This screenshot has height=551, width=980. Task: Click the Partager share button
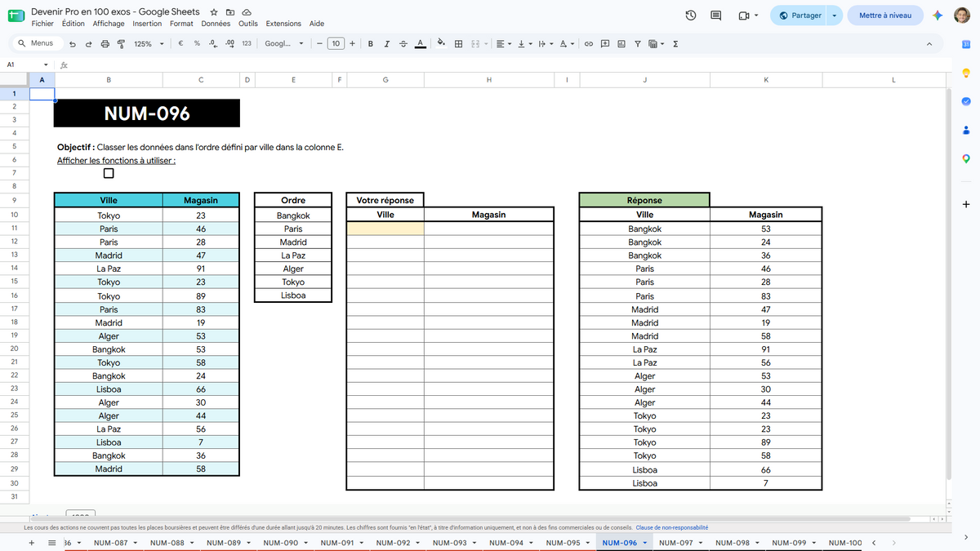click(801, 16)
